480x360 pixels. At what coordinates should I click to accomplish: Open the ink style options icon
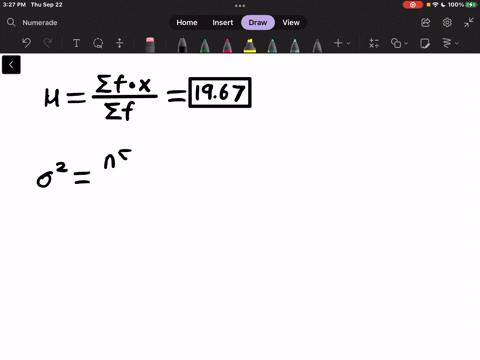(447, 43)
